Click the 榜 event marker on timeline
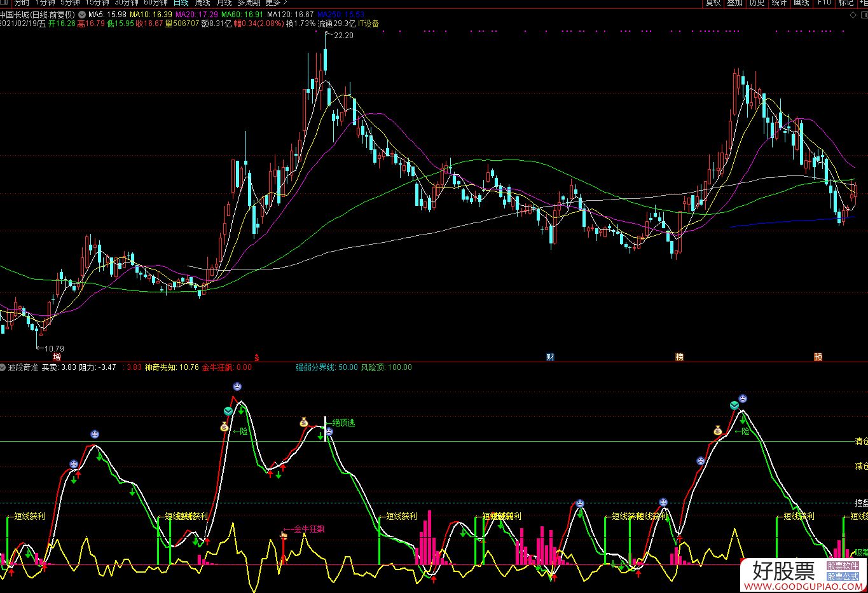Viewport: 868px width, 593px height. click(679, 357)
